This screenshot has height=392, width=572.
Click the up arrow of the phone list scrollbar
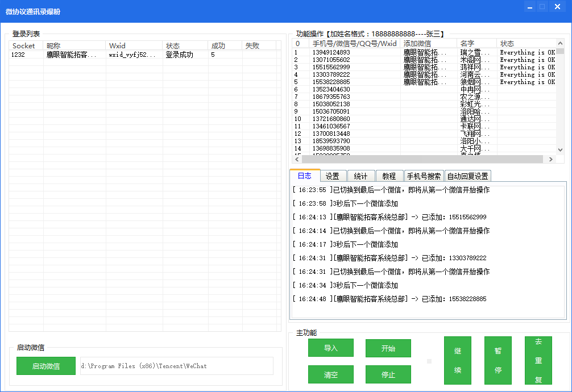(560, 43)
